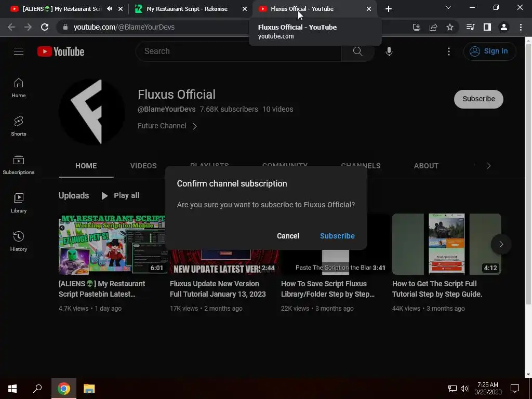This screenshot has height=399, width=532.
Task: Show more channel tabs with right chevron
Action: pos(488,166)
